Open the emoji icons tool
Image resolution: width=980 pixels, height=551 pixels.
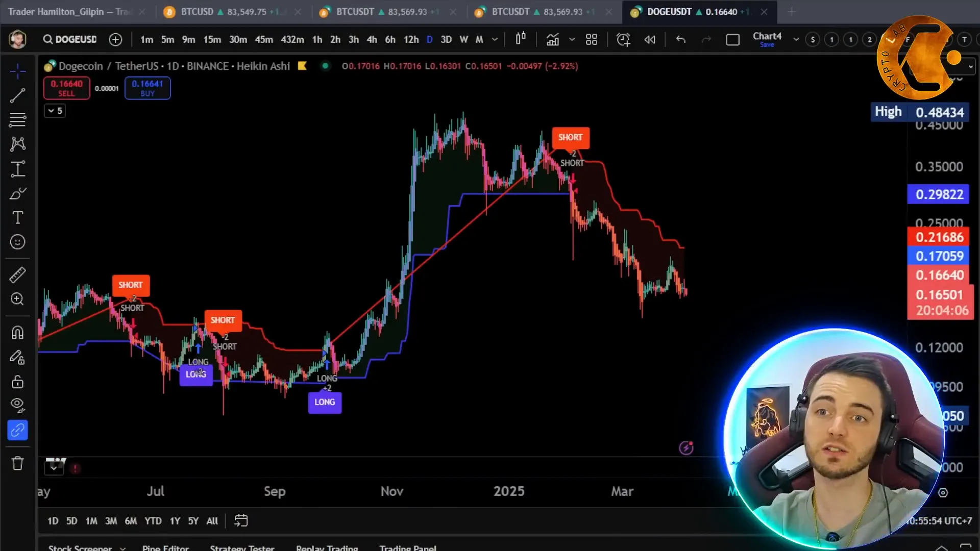pyautogui.click(x=17, y=242)
